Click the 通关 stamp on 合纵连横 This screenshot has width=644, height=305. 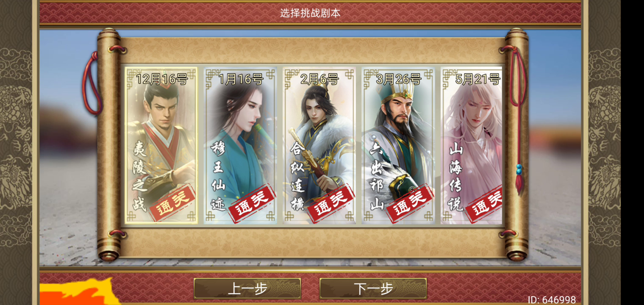(x=330, y=202)
